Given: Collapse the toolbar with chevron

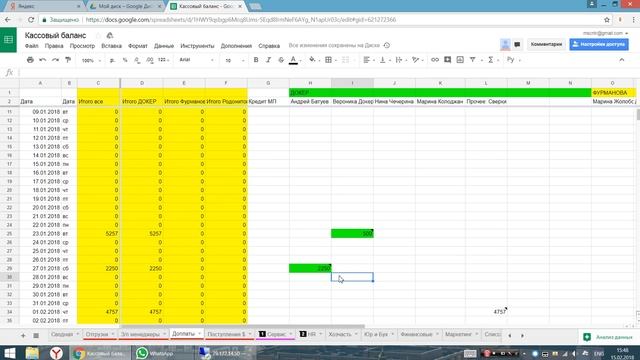Looking at the screenshot, I should pos(622,60).
